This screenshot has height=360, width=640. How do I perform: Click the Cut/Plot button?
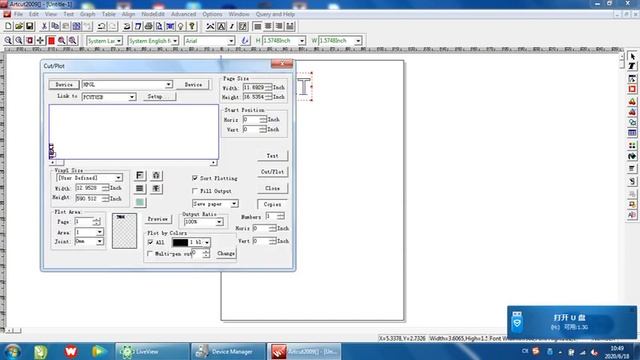pyautogui.click(x=272, y=172)
